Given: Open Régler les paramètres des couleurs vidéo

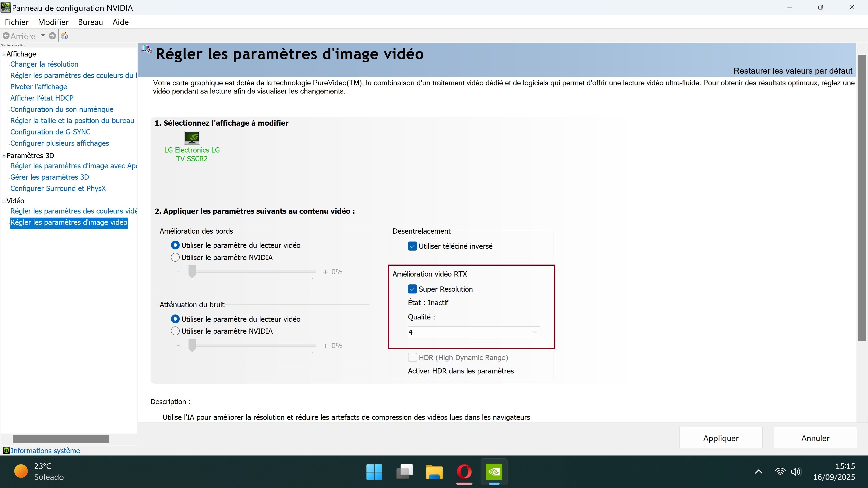Looking at the screenshot, I should click(73, 211).
